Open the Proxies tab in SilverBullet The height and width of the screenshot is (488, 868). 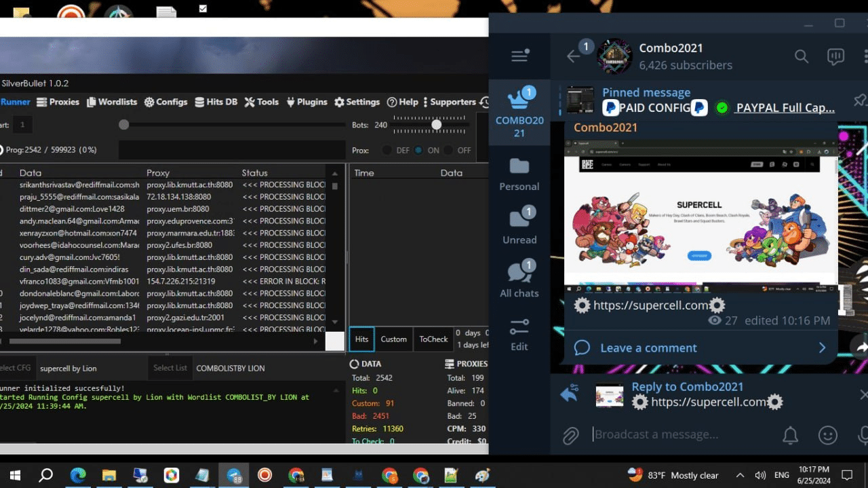(58, 102)
